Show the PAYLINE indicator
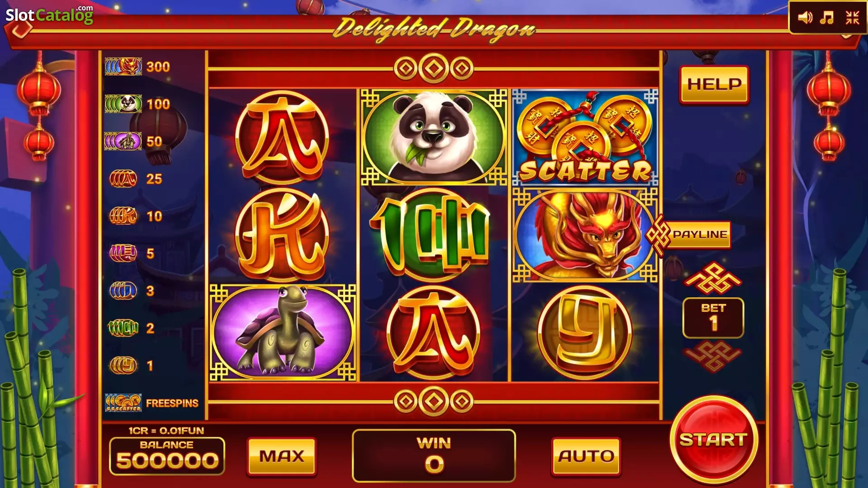 click(689, 235)
